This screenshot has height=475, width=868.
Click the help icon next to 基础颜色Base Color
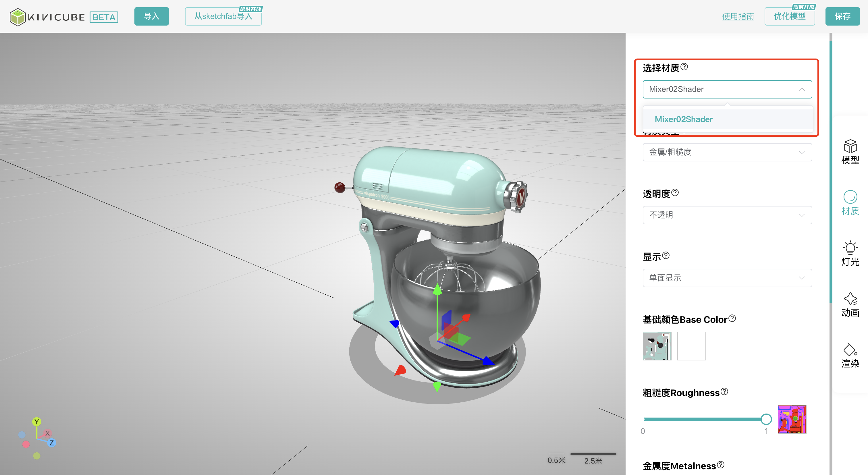(x=732, y=318)
